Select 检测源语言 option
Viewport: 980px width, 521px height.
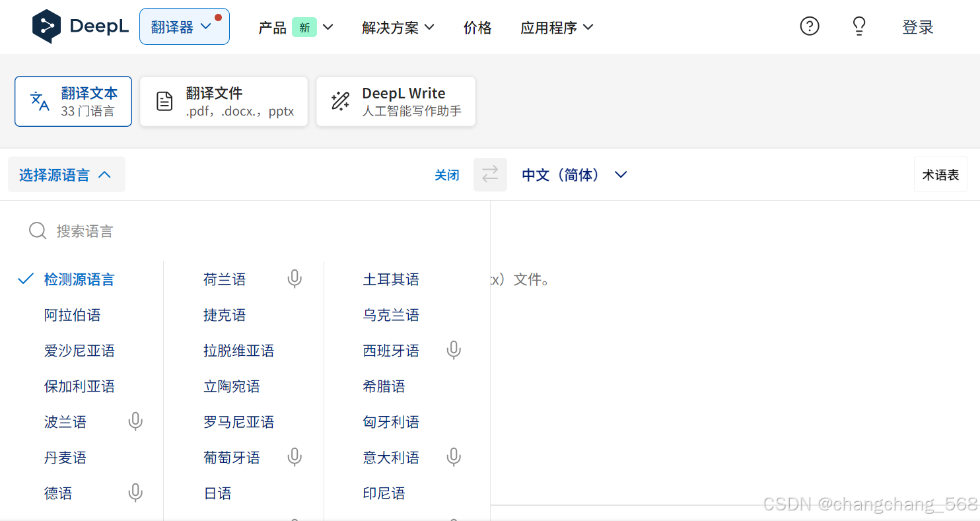[79, 279]
